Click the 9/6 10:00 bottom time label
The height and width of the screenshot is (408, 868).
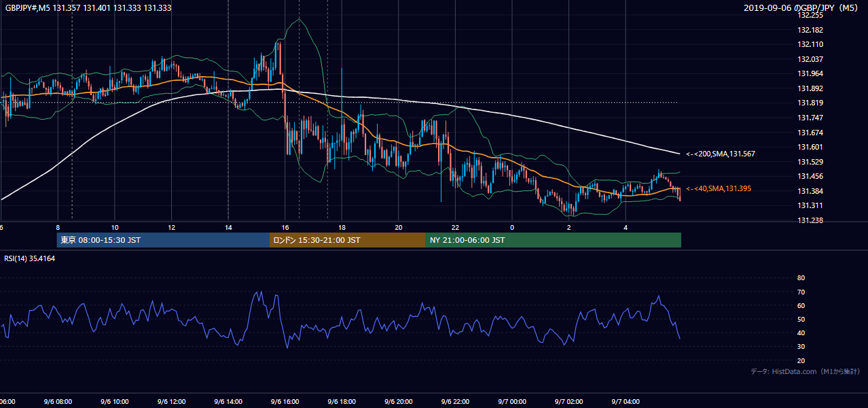(115, 402)
